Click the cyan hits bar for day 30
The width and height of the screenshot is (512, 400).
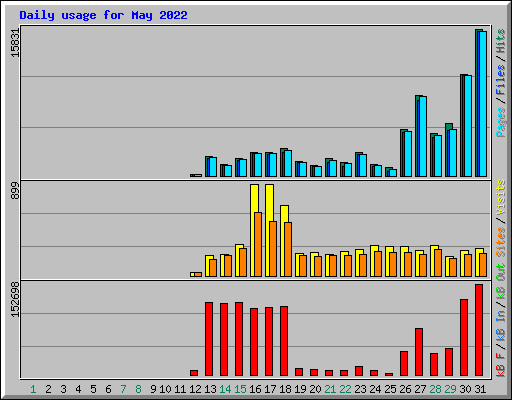click(x=468, y=126)
